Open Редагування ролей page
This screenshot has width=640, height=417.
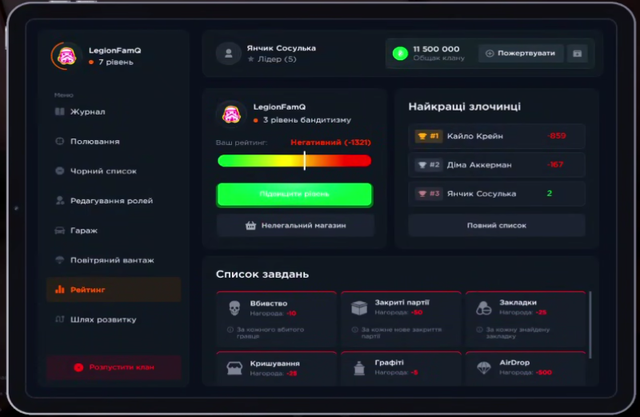(113, 201)
